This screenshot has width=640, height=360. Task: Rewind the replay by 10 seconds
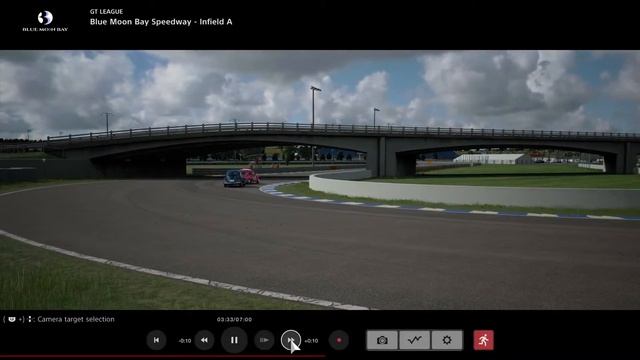pos(204,340)
